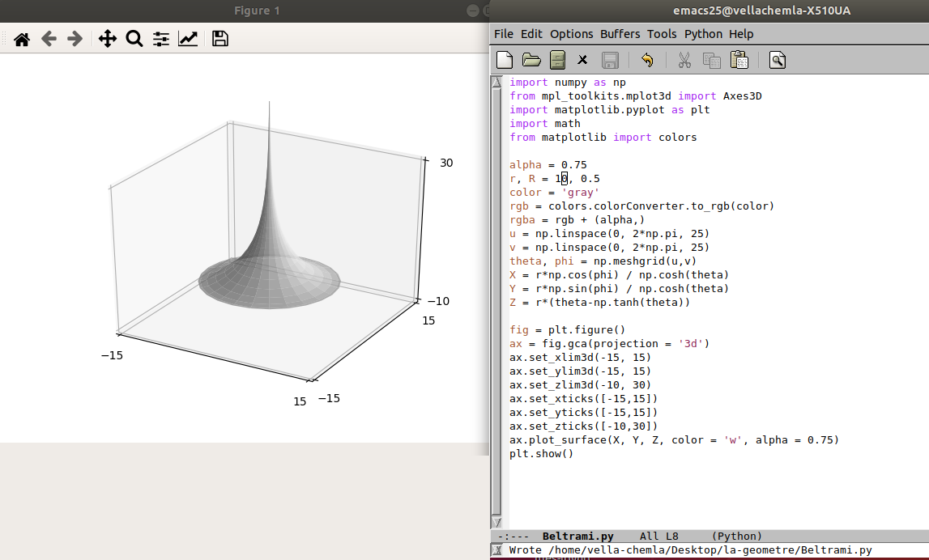Create new file in Emacs toolbar
This screenshot has height=560, width=929.
point(505,60)
